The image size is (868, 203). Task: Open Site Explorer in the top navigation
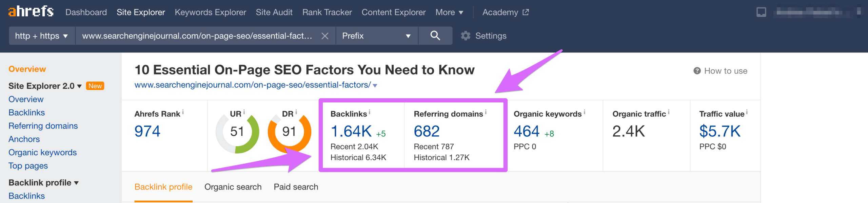[x=141, y=12]
